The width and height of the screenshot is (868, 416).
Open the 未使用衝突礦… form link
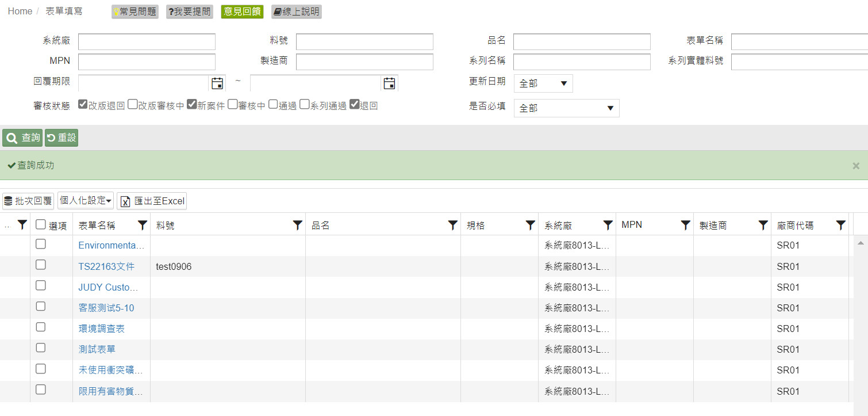[111, 371]
